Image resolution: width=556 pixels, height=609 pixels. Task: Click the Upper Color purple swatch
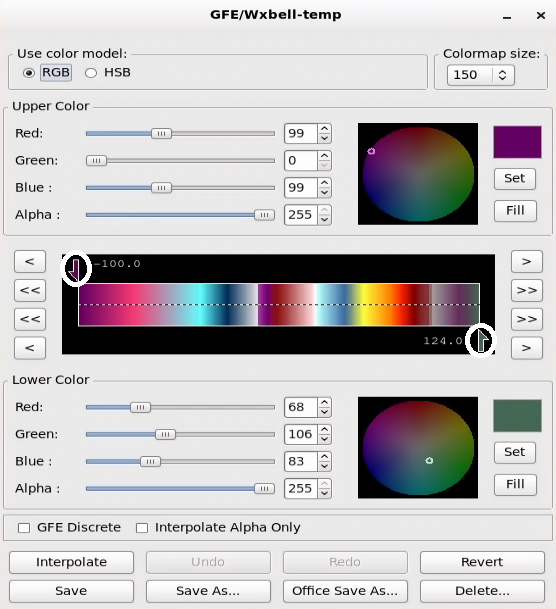[x=517, y=142]
